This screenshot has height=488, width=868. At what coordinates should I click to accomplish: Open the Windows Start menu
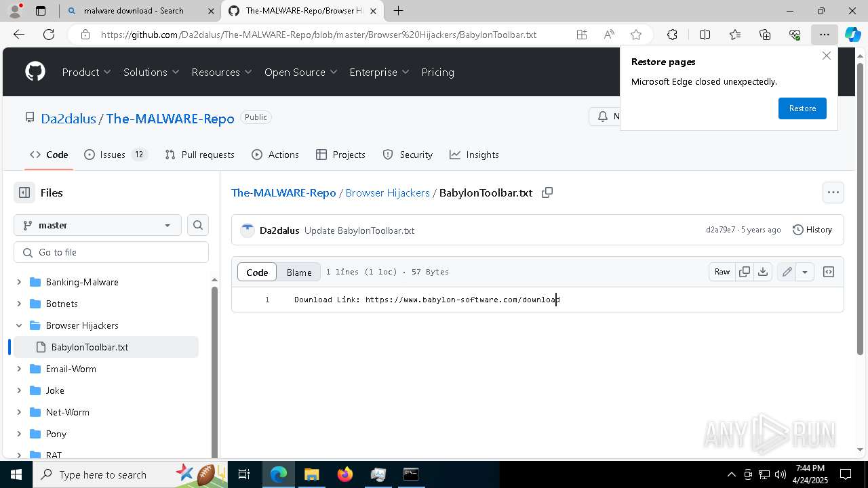pos(16,474)
